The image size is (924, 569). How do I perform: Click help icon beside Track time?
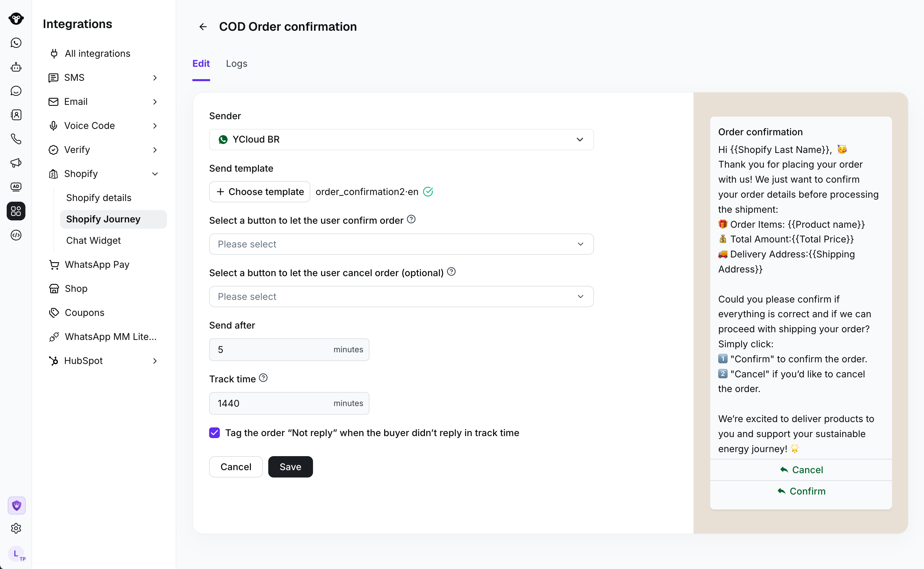264,378
